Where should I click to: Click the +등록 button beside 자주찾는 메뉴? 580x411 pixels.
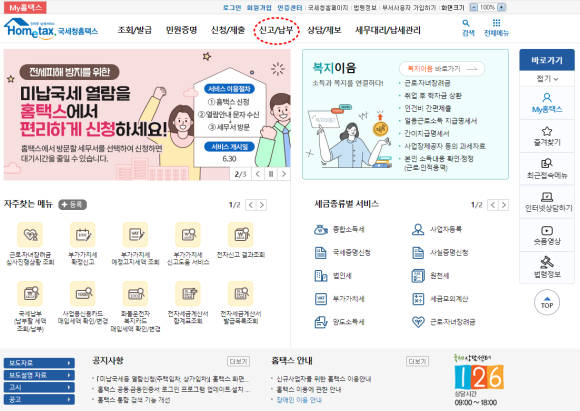pyautogui.click(x=72, y=205)
